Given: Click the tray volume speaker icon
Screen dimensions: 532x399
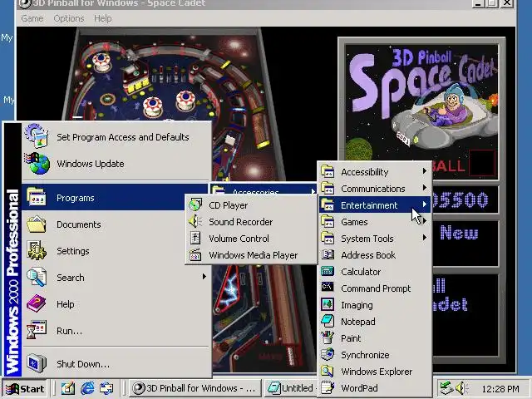Looking at the screenshot, I should click(x=461, y=388).
